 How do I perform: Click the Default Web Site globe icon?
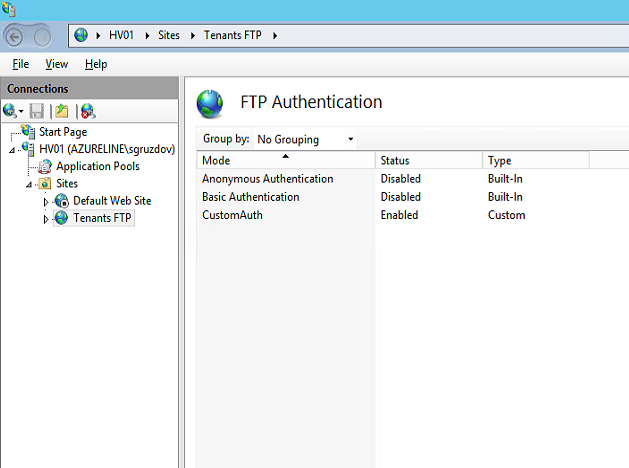tap(62, 201)
